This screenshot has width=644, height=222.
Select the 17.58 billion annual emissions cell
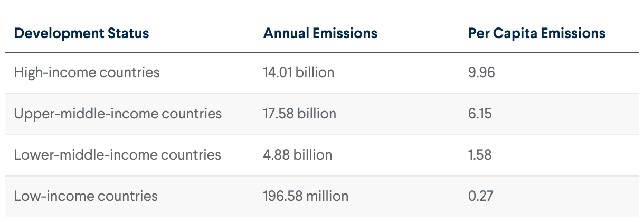[299, 113]
